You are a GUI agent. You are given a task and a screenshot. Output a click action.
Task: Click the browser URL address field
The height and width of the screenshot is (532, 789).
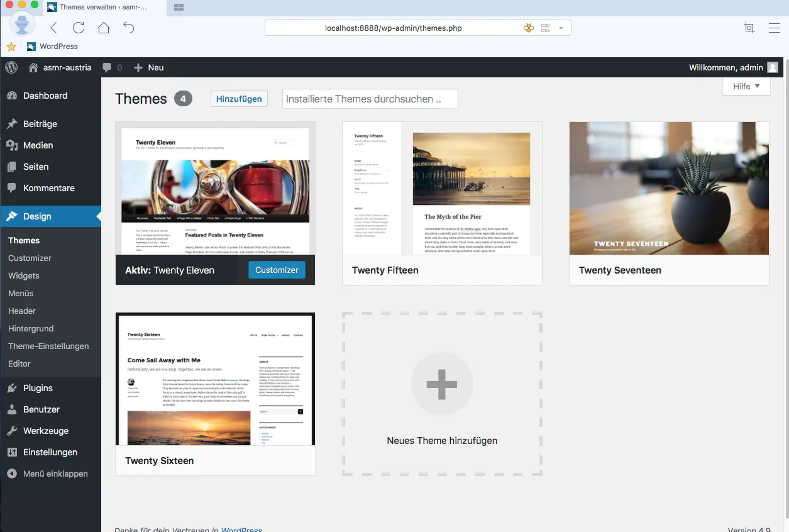394,28
